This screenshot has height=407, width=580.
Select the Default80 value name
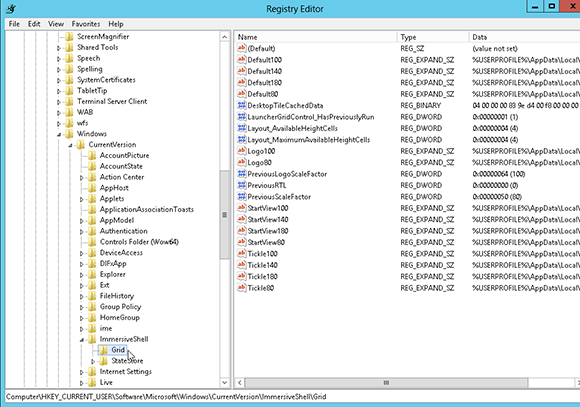[263, 94]
